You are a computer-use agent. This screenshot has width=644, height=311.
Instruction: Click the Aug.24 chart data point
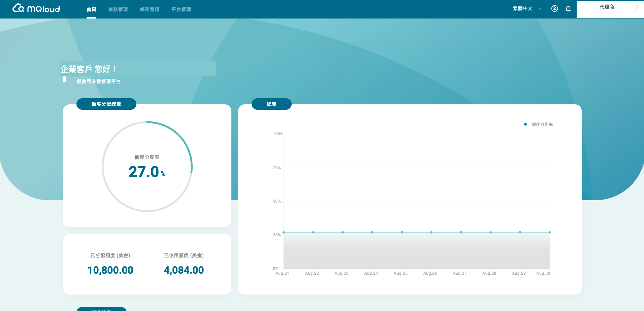pos(372,232)
